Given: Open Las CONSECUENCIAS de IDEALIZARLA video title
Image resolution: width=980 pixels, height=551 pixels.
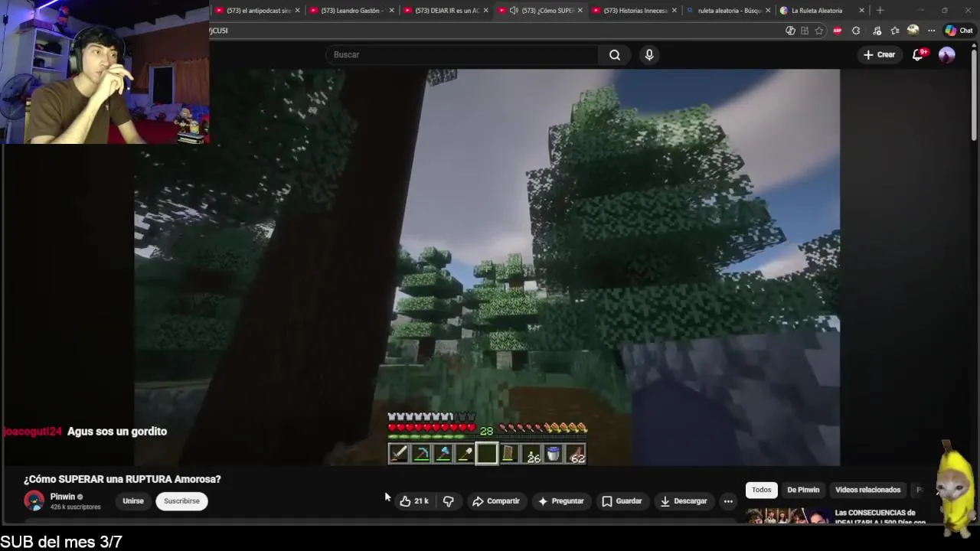Looking at the screenshot, I should click(x=880, y=517).
